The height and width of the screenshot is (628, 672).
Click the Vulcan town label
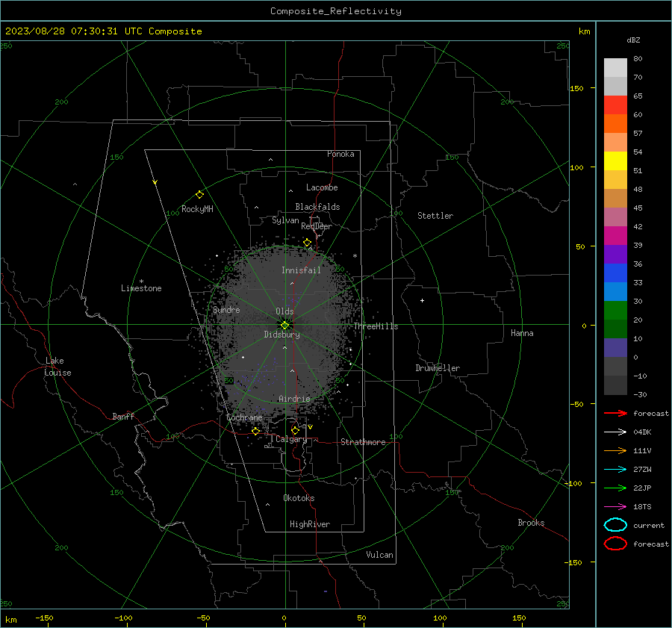(379, 555)
